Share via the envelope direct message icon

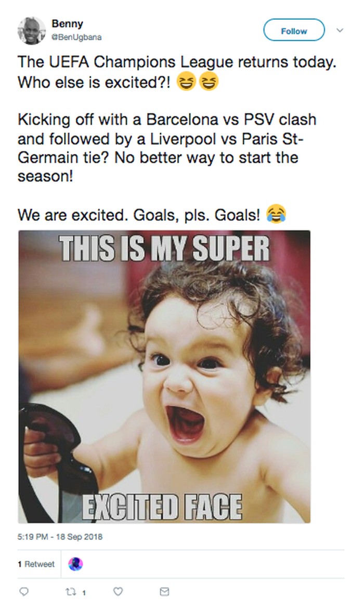(164, 591)
